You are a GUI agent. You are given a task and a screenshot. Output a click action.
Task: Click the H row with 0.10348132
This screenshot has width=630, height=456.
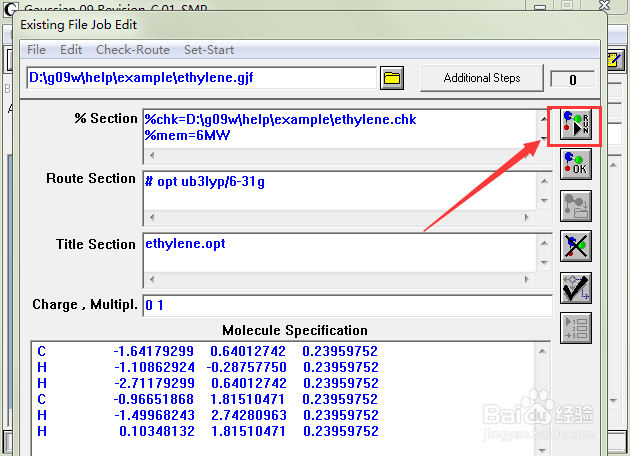tap(207, 431)
